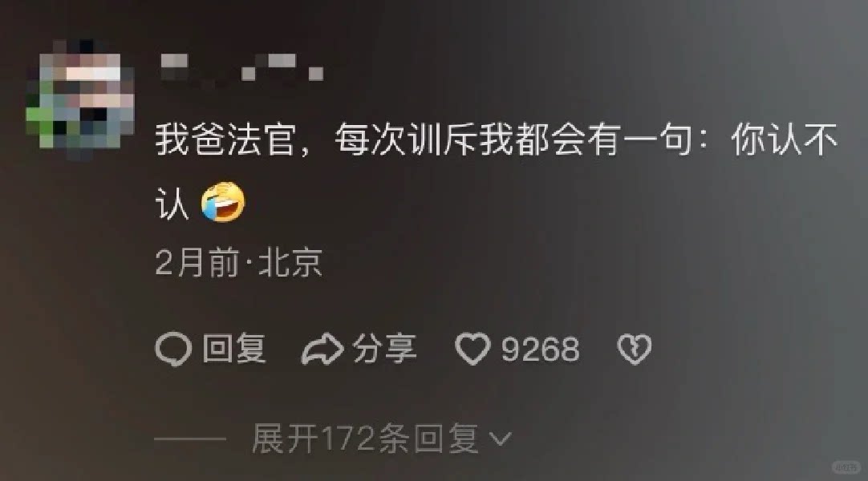
Task: Select the 分享 share label
Action: (x=385, y=349)
